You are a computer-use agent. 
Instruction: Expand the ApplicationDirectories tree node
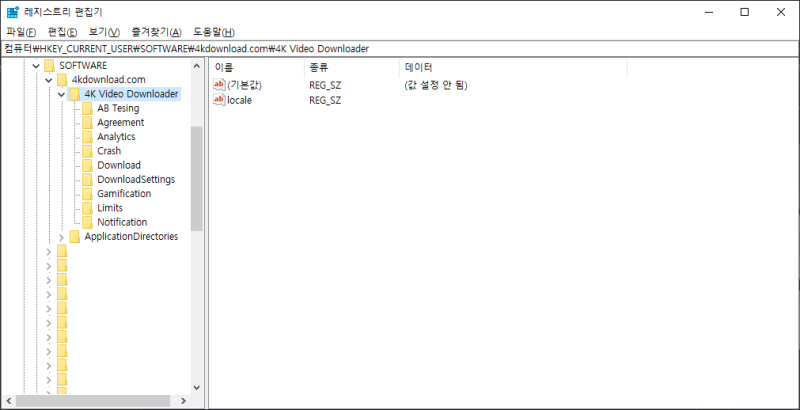tap(61, 237)
